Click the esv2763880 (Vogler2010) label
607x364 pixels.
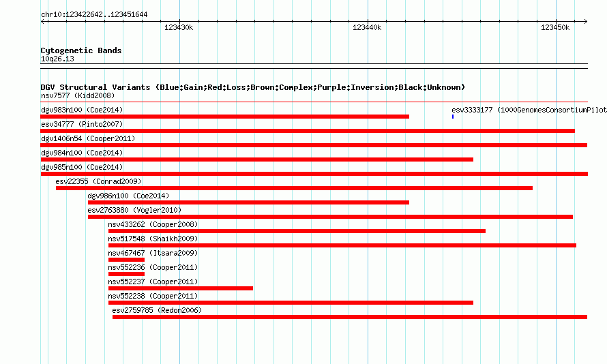pyautogui.click(x=134, y=210)
